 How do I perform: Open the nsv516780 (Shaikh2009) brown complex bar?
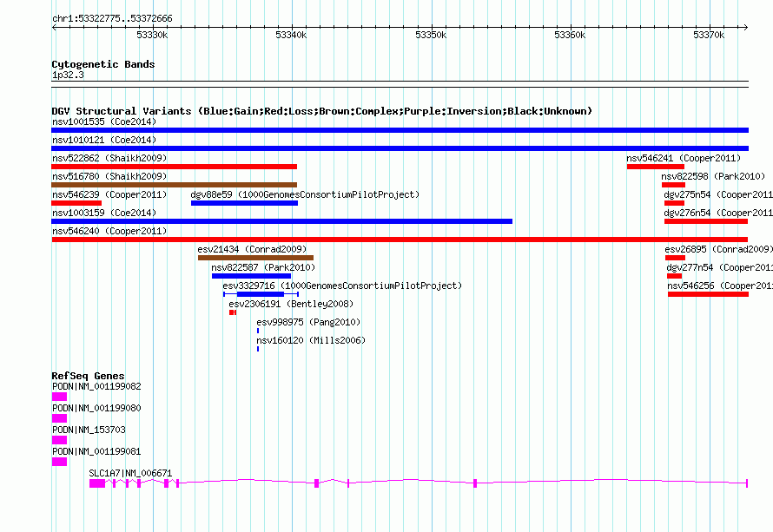[174, 185]
